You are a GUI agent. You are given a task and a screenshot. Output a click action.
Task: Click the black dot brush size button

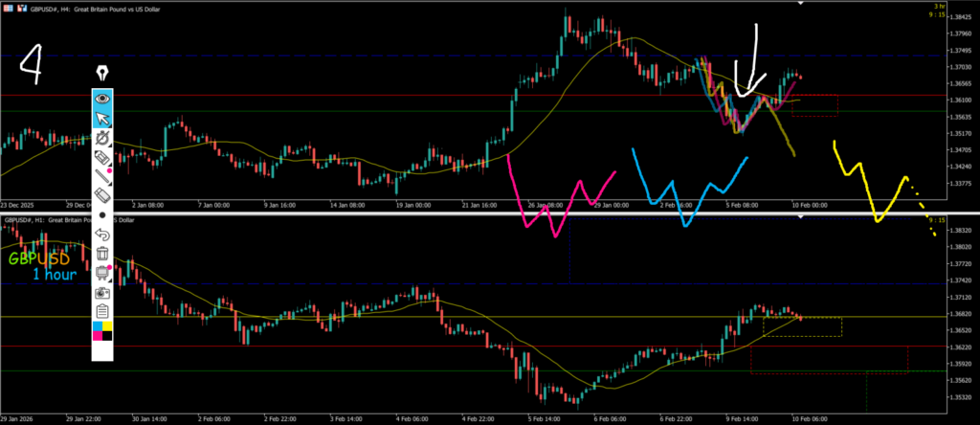tap(102, 215)
